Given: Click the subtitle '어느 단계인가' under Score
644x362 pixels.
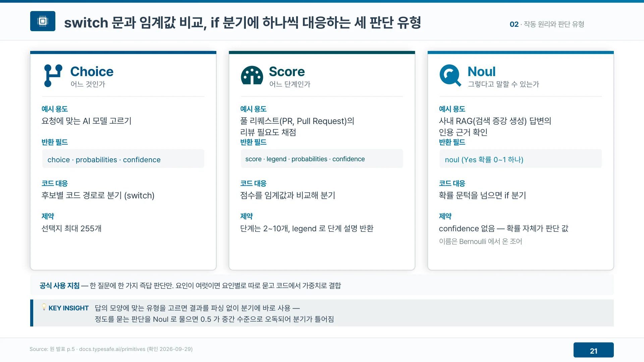Looking at the screenshot, I should coord(290,84).
